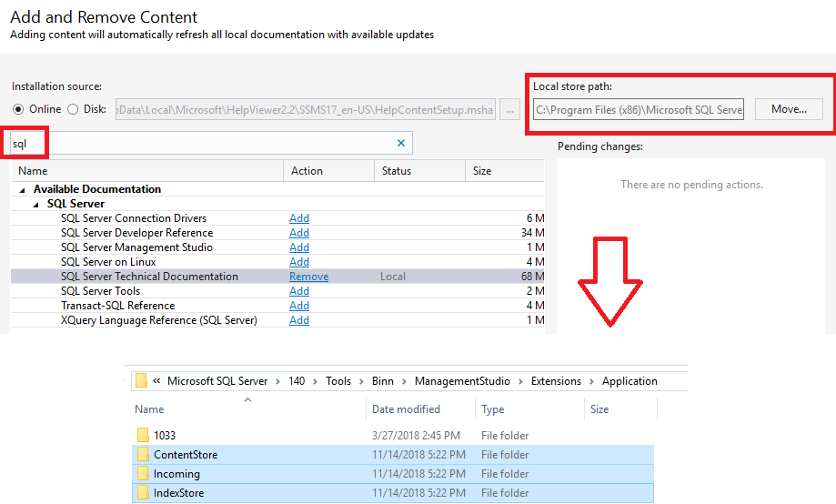
Task: Select the Online installation source radio
Action: [19, 109]
